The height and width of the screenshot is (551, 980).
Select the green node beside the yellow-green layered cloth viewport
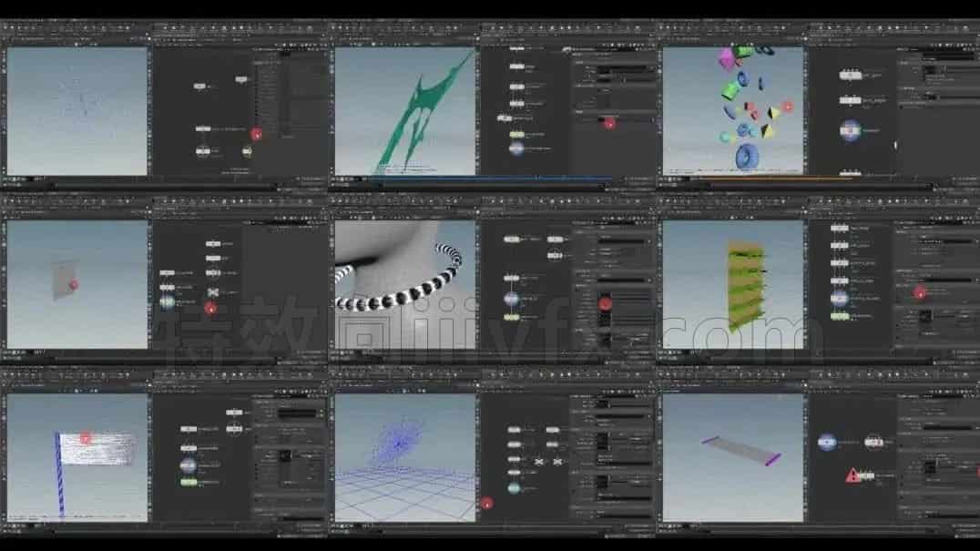(840, 317)
